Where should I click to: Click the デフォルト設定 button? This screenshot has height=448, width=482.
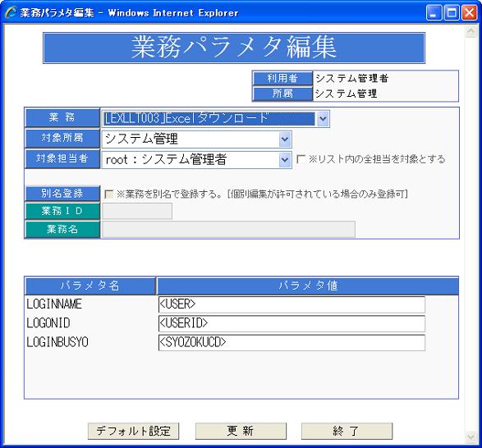click(x=133, y=431)
